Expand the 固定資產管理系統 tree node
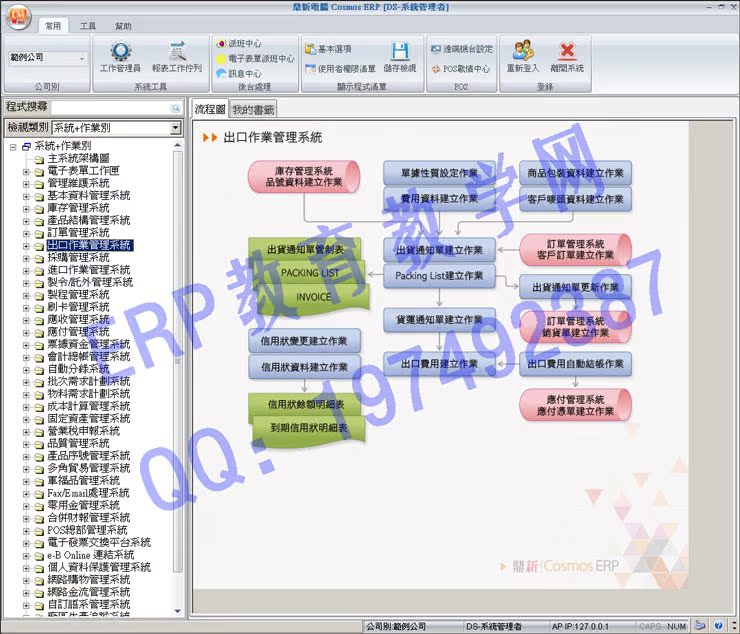 26,420
